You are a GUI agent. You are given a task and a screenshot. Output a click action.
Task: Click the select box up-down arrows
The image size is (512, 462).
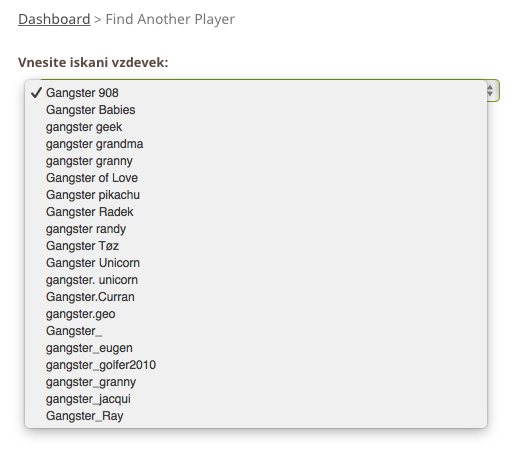(x=490, y=90)
